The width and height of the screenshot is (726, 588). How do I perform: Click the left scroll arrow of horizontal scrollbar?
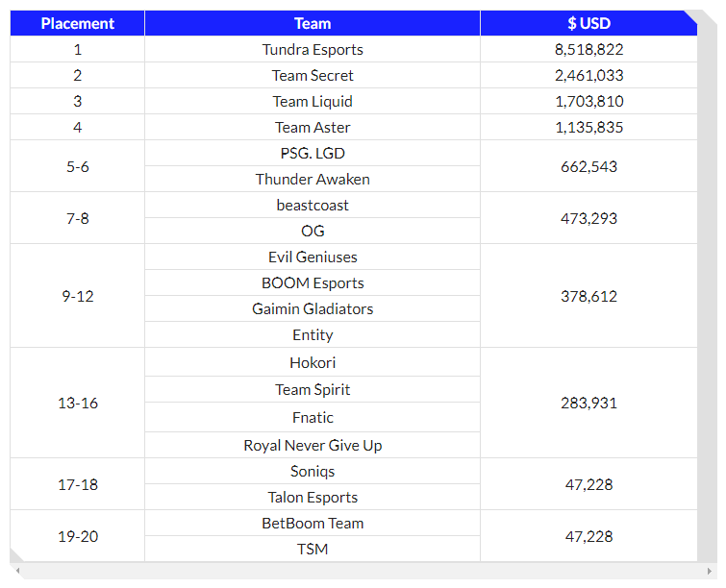click(17, 571)
